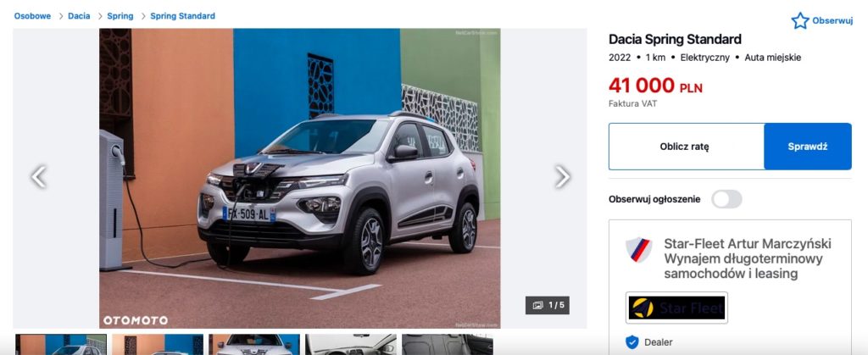Open the Osobowe breadcrumb
The height and width of the screenshot is (355, 868).
[32, 16]
